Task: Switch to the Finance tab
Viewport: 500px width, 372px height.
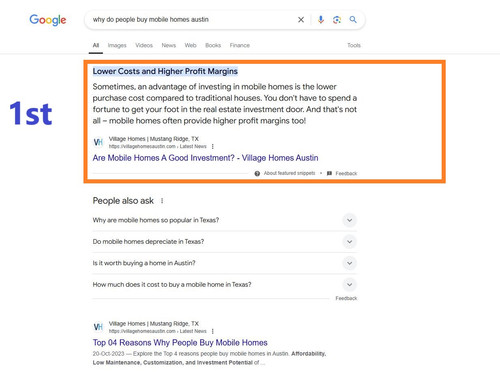Action: coord(240,45)
